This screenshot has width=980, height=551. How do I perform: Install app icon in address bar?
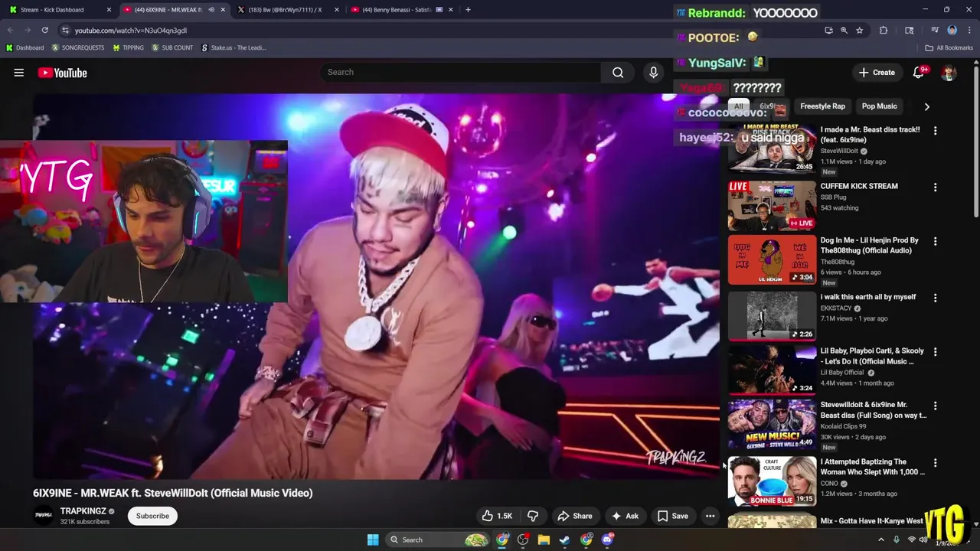tap(828, 30)
